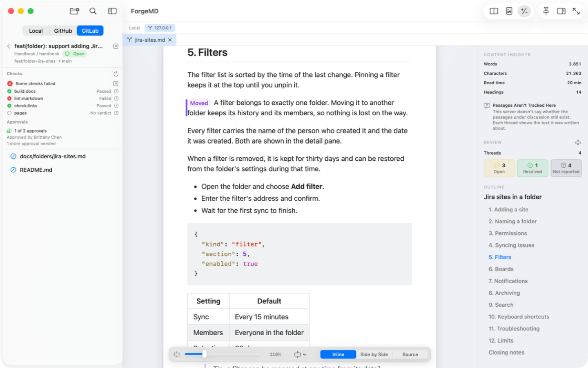Go back using the chevron beside merge request title
This screenshot has width=588, height=368.
(9, 46)
